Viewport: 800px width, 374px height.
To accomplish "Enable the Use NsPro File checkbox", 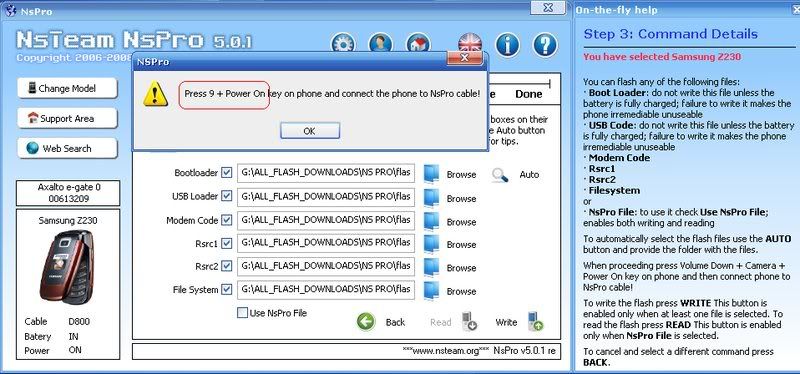I will point(242,313).
